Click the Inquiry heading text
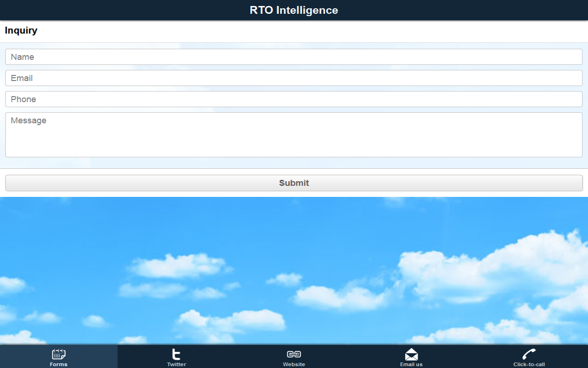The width and height of the screenshot is (588, 368). [21, 31]
